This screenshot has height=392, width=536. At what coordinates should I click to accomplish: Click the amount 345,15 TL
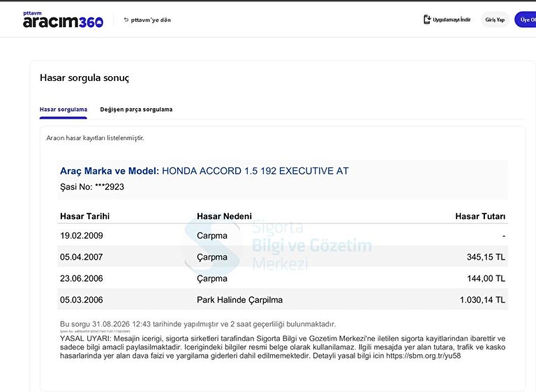point(486,257)
